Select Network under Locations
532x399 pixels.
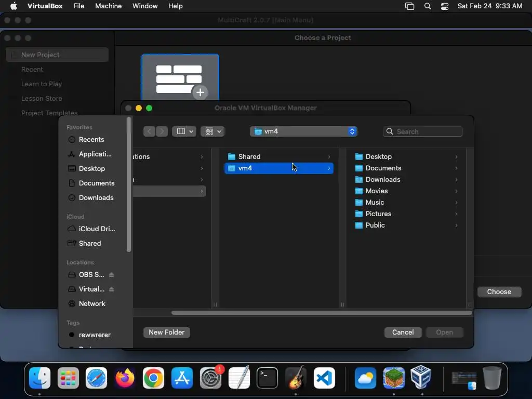click(91, 303)
